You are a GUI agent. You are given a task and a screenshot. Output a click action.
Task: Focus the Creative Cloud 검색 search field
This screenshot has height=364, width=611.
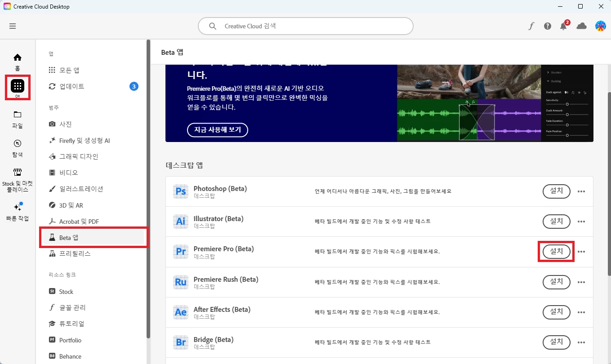click(306, 26)
